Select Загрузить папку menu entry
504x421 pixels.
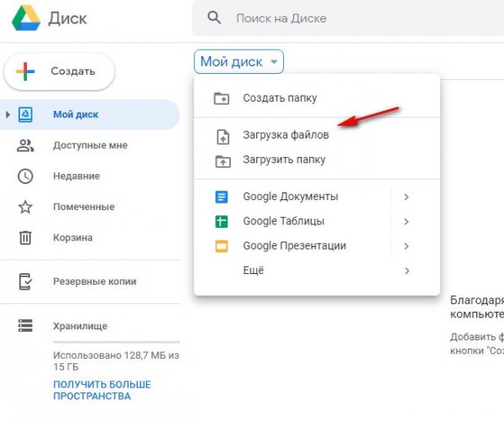317,160
